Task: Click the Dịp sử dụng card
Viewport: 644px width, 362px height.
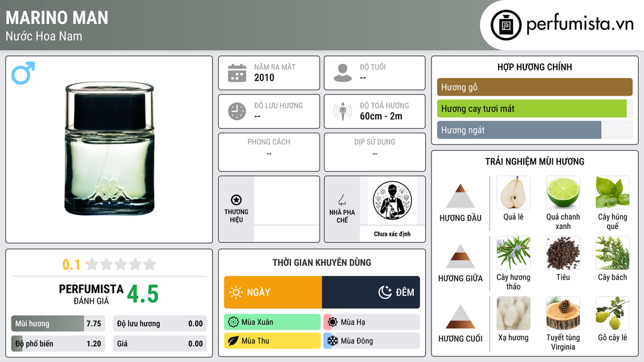Action: click(375, 152)
